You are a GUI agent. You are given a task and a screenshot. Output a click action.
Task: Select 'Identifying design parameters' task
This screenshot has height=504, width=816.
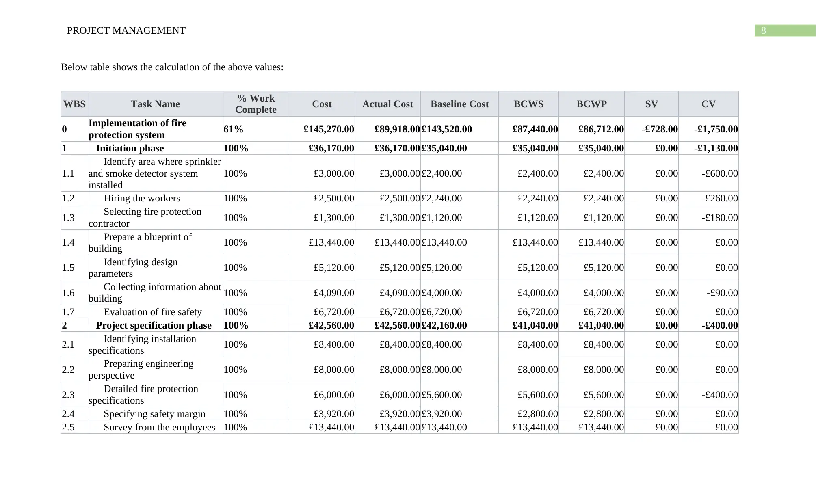tap(133, 268)
